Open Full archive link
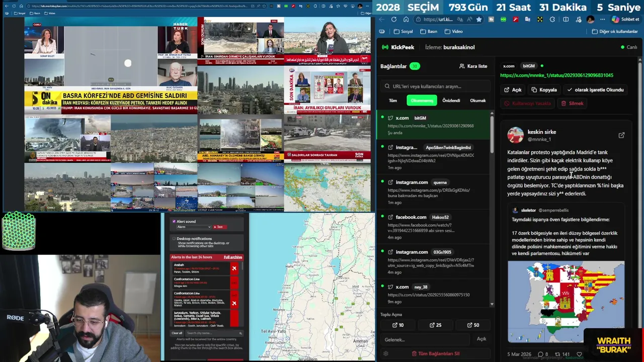Image resolution: width=644 pixels, height=362 pixels. [x=233, y=257]
